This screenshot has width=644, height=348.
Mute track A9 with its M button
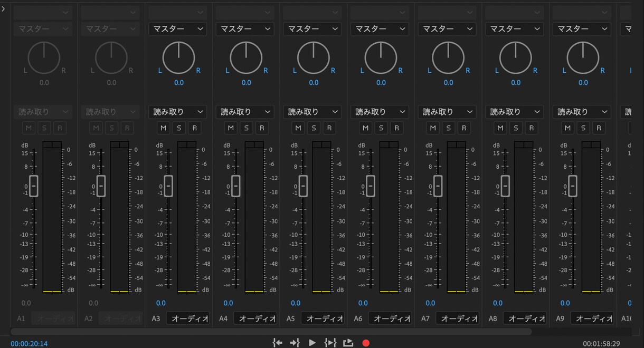click(568, 128)
